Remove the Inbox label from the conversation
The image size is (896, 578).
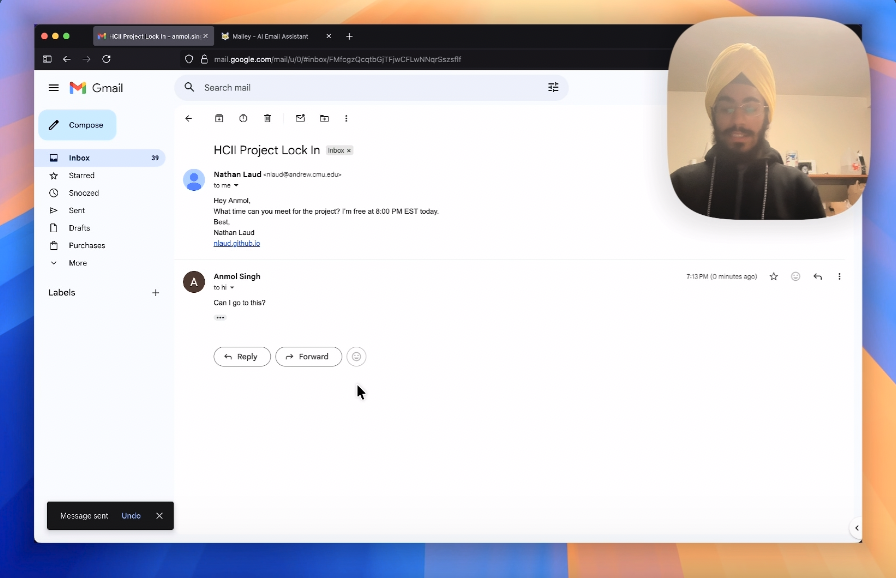(x=349, y=151)
